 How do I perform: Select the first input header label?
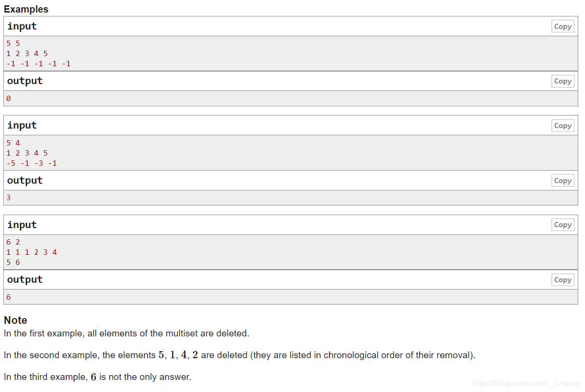[x=21, y=26]
